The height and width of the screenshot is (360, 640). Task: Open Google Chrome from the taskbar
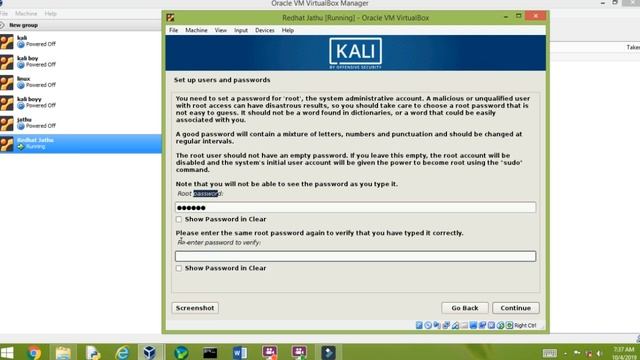coord(34,352)
